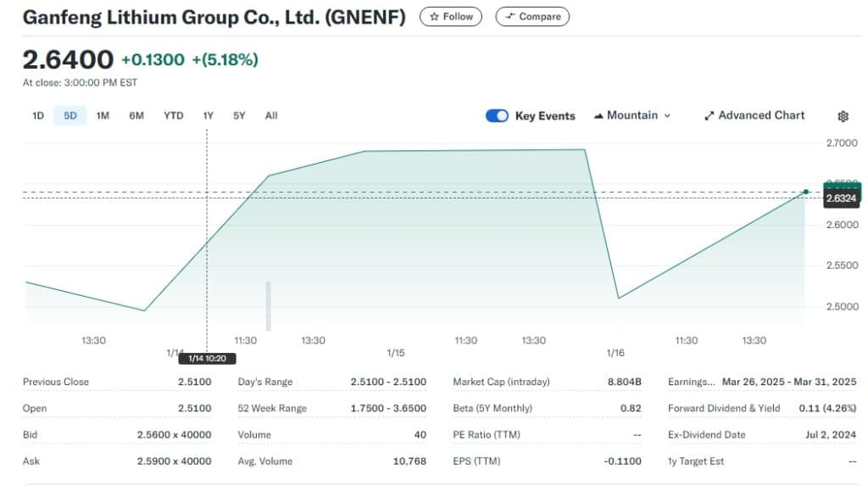
Task: Click the chart endpoint dot marker
Action: 806,192
